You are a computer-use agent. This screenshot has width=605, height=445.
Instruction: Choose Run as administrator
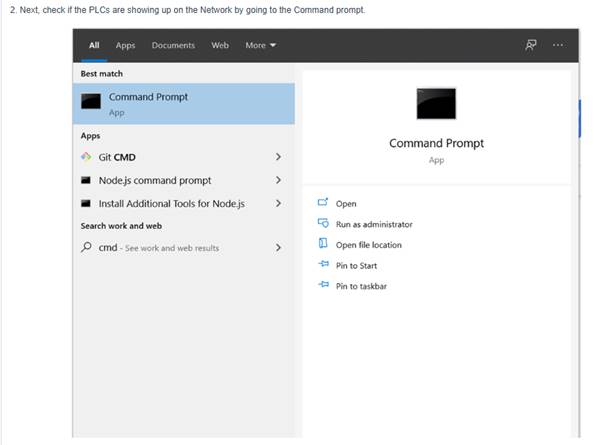374,224
